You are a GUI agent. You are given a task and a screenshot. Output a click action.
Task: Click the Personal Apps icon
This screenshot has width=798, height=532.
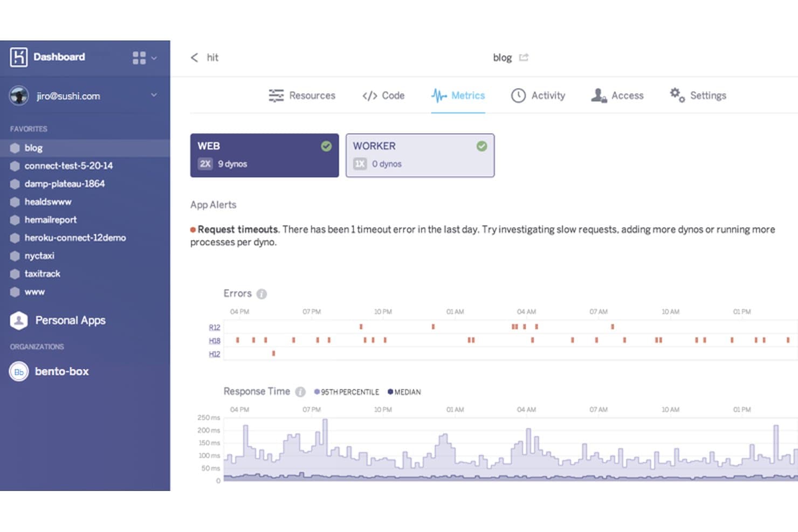coord(19,321)
